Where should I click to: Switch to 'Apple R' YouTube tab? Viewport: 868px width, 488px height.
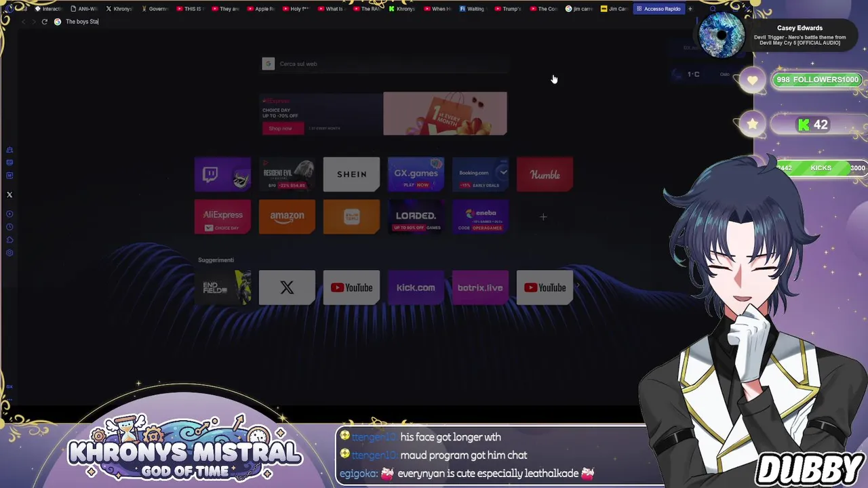260,9
